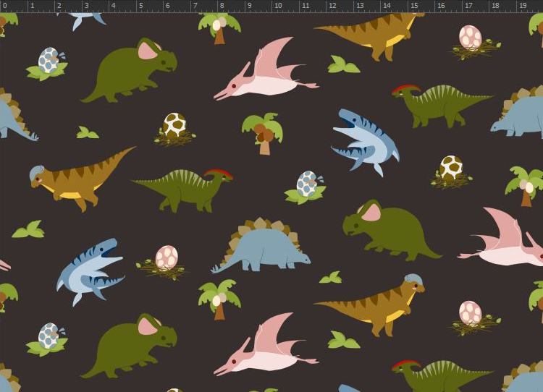Screen dimensions: 543x392
Task: Click the ruler mark labeled 13
Action: click(x=360, y=6)
